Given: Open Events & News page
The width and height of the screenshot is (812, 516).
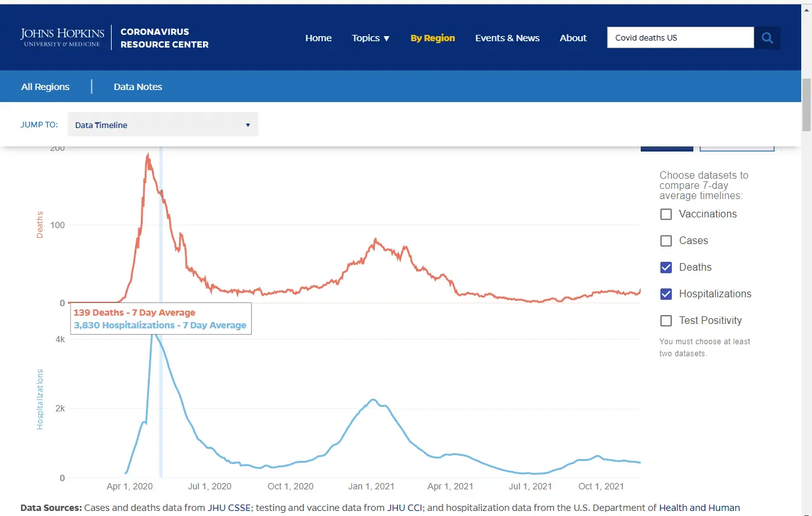Looking at the screenshot, I should click(x=507, y=38).
